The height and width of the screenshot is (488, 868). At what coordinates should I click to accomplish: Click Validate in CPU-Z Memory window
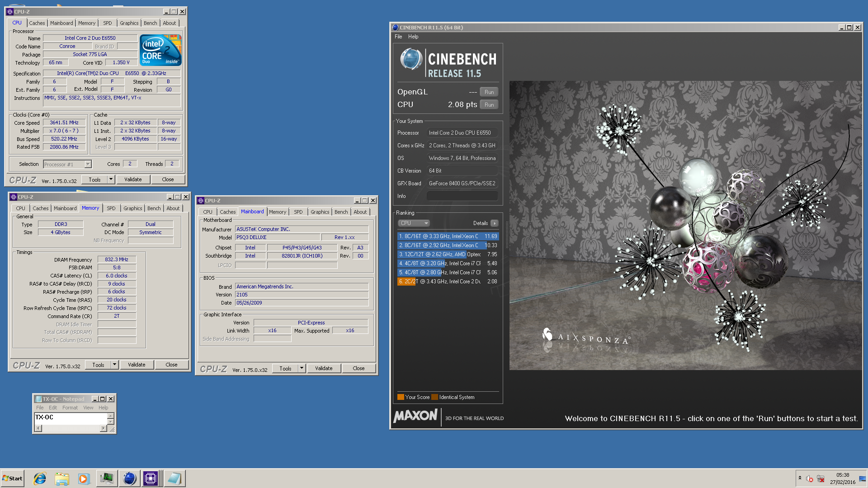click(x=137, y=365)
